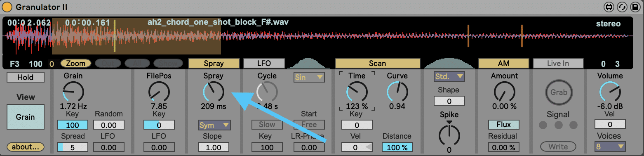Open the Sin LFO waveform dropdown

(x=309, y=77)
